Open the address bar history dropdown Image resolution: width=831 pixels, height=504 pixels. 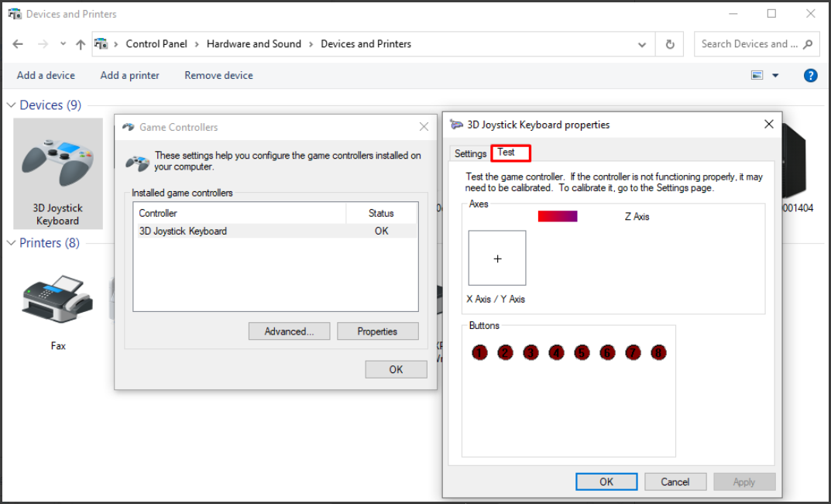point(642,44)
